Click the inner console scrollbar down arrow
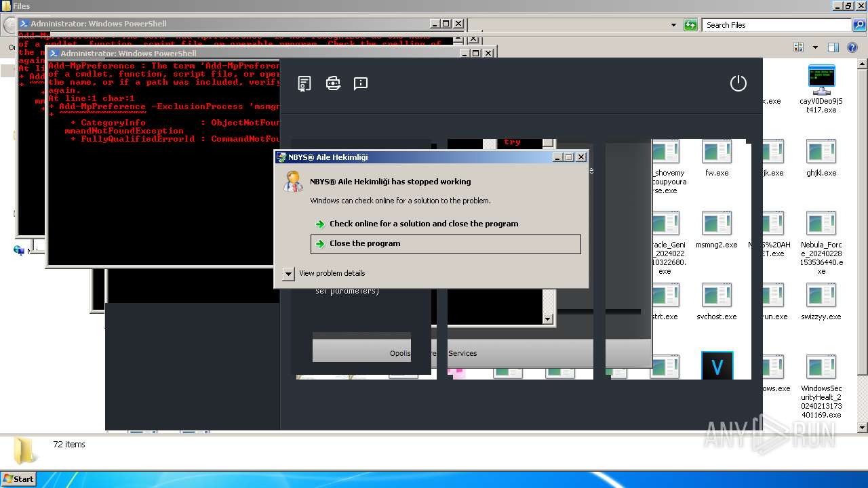The image size is (868, 488). [x=548, y=319]
